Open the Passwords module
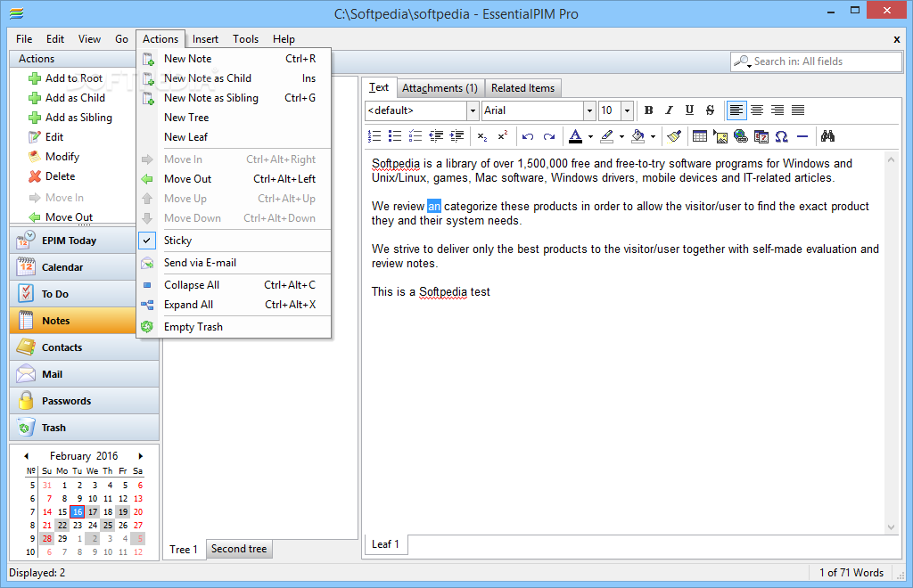Screen dimensions: 913x588 tap(85, 401)
